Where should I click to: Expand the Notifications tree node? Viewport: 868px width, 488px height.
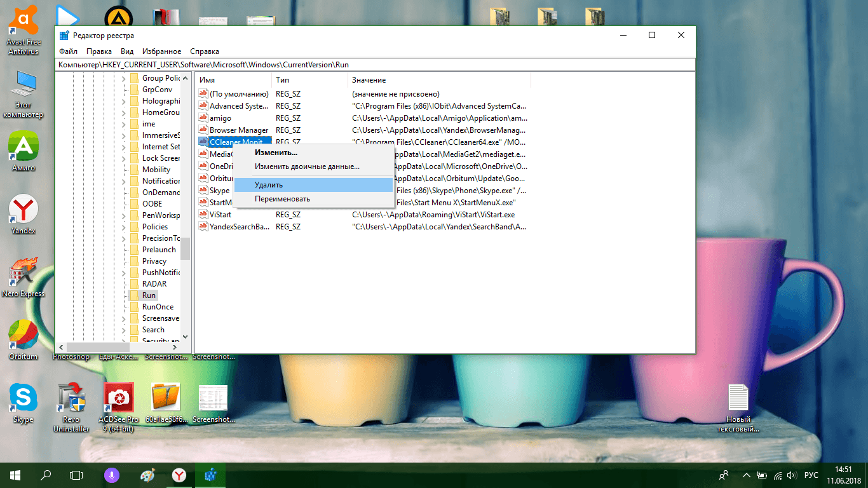(124, 181)
